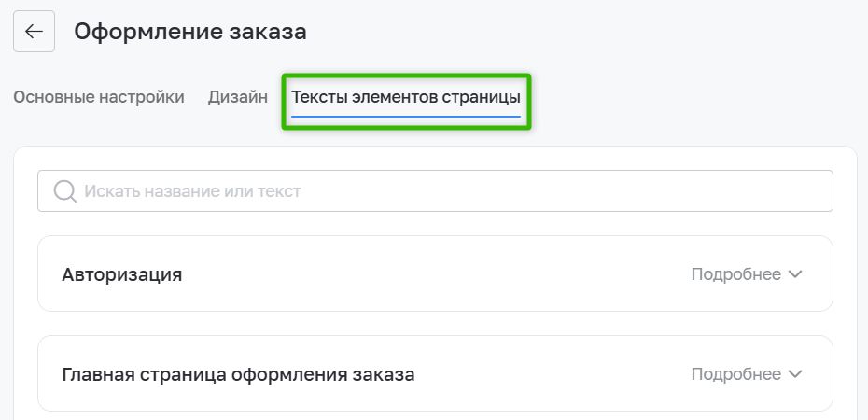This screenshot has width=868, height=420.
Task: Select the Тексты элементов страницы tab
Action: [x=406, y=97]
